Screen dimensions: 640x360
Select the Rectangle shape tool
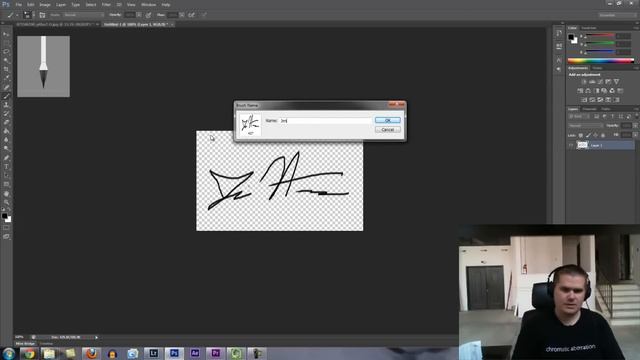tap(6, 184)
